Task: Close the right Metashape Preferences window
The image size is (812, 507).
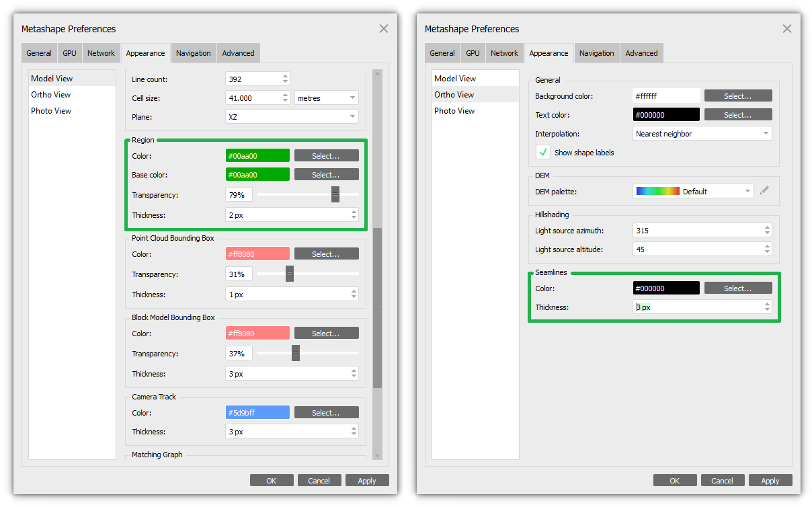Action: (x=787, y=29)
